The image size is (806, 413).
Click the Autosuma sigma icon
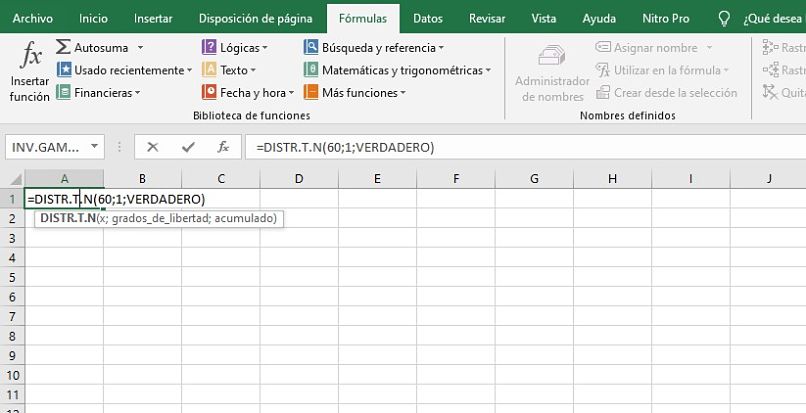point(64,47)
